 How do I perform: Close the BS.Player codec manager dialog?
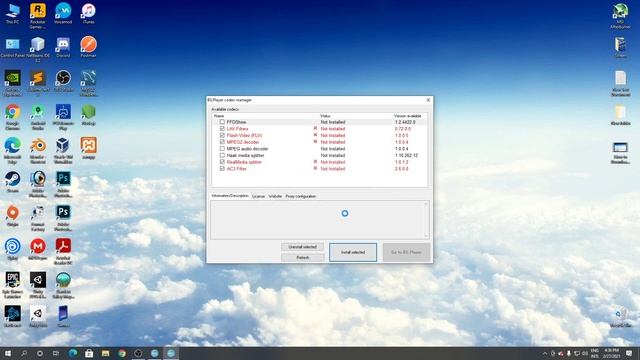pos(428,100)
